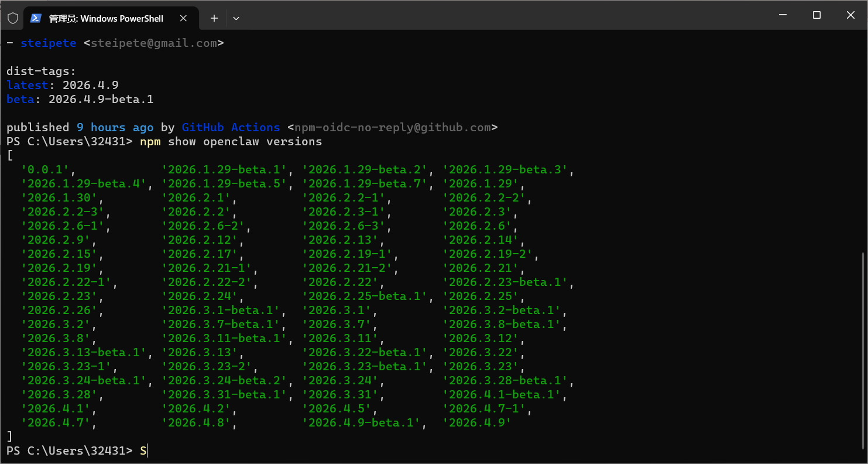The image size is (868, 464).
Task: Click version '2026.2.19-2' in the list
Action: [x=487, y=254]
